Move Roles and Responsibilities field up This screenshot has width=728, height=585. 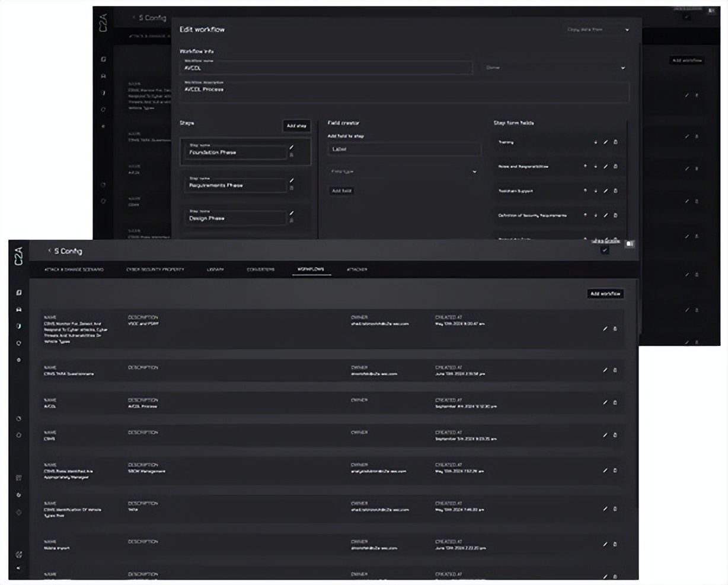pyautogui.click(x=585, y=167)
